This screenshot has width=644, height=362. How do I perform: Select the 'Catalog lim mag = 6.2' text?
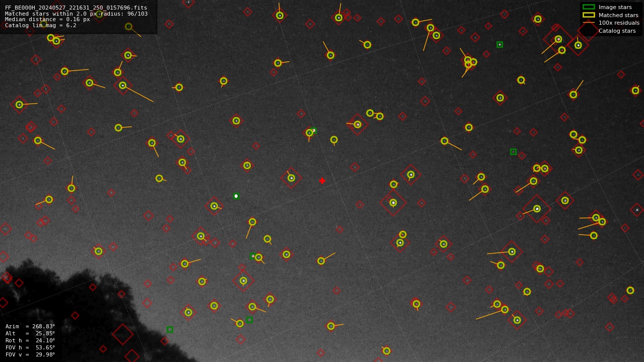(41, 25)
